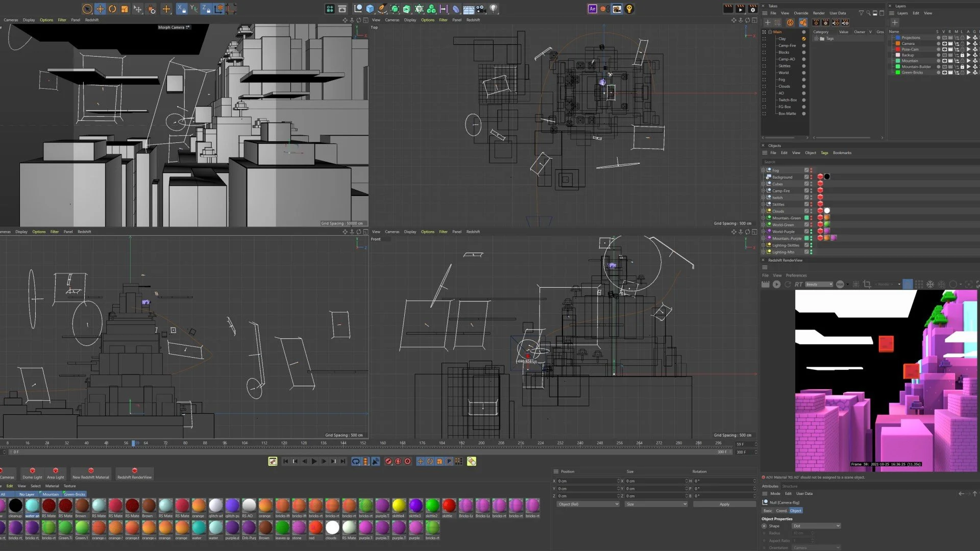980x551 pixels.
Task: Click the New Redshift Material button
Action: pos(91,474)
